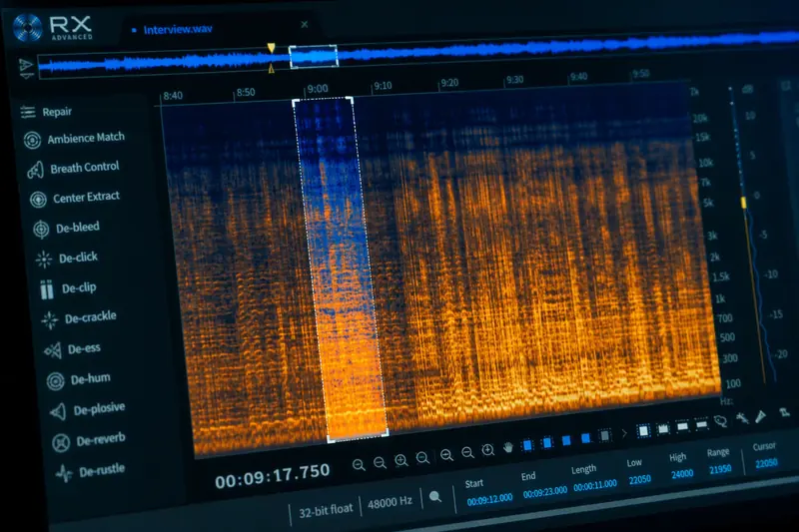Select the brush selection tool

[761, 416]
